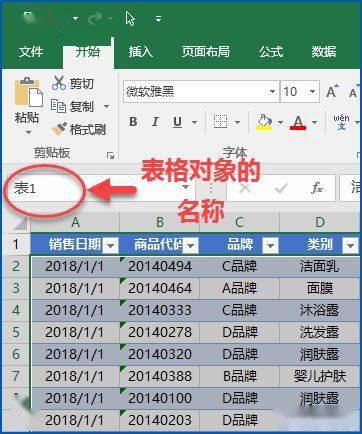Select the 面膜 cell

click(x=320, y=288)
